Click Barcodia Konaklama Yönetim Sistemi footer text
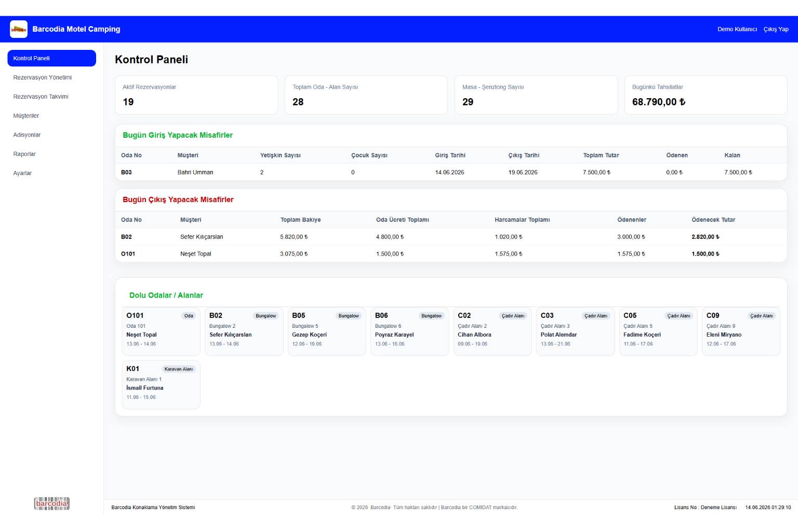Screen dimensions: 798x532 [153, 508]
